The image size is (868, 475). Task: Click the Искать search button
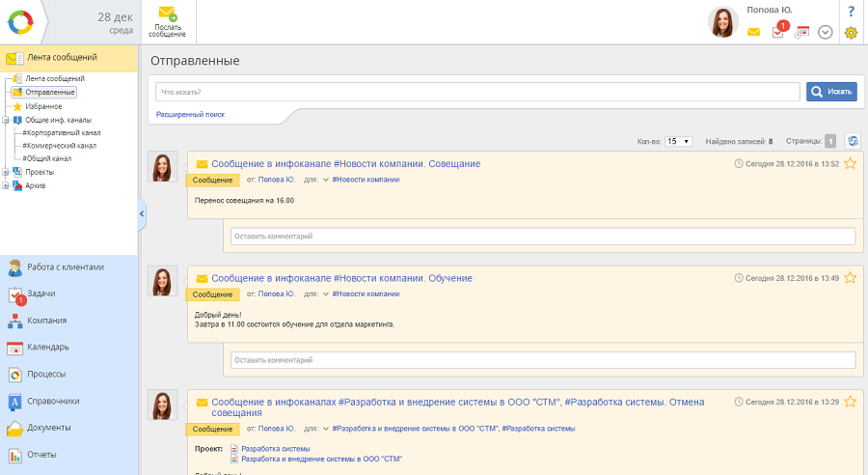point(831,92)
